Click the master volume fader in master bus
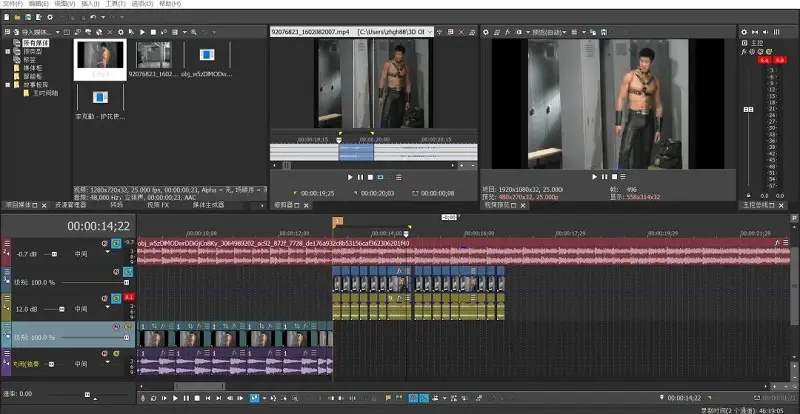Image resolution: width=800 pixels, height=414 pixels. [x=748, y=110]
